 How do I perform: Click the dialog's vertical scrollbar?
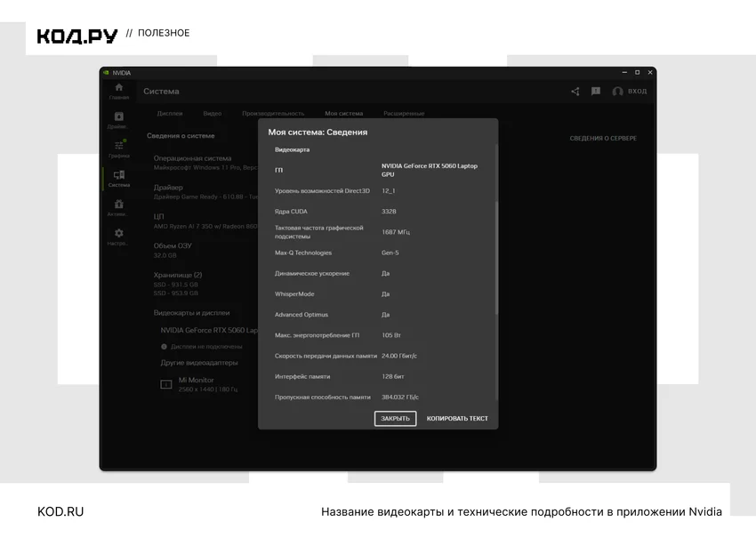[496, 258]
